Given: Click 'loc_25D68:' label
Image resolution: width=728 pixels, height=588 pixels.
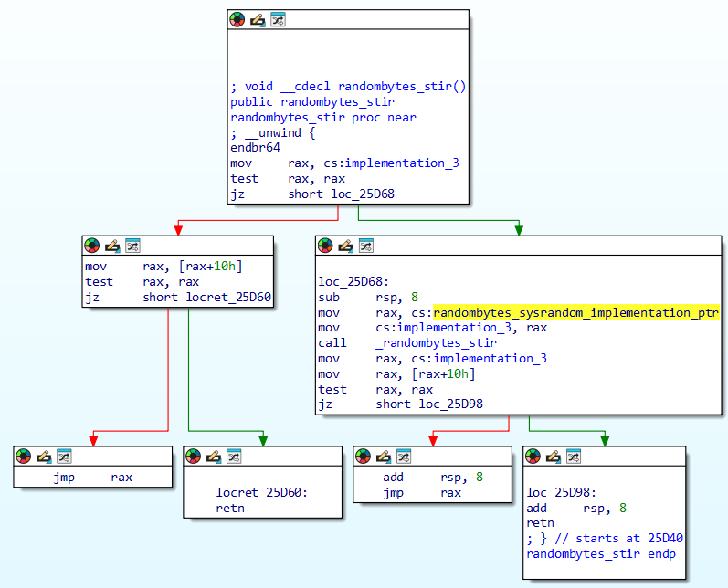Looking at the screenshot, I should [353, 282].
